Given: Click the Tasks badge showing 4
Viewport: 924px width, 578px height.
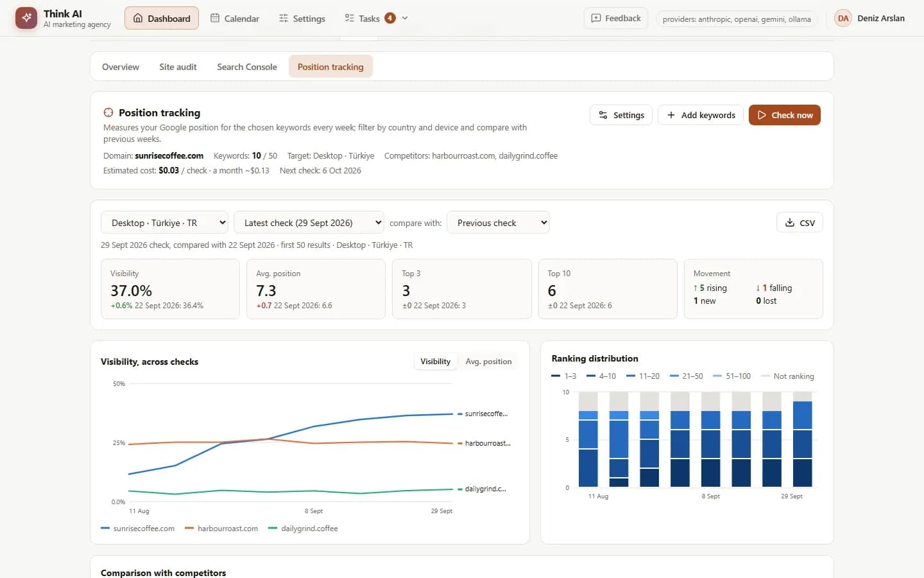Looking at the screenshot, I should tap(390, 18).
